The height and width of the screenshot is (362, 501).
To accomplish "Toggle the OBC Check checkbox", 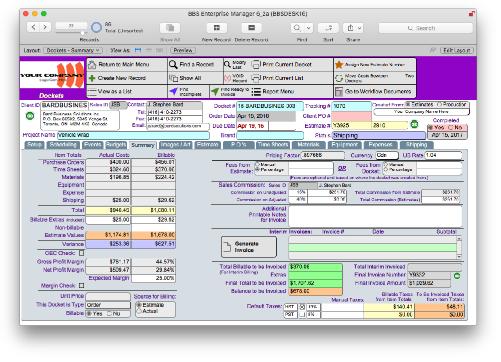I will tap(81, 253).
